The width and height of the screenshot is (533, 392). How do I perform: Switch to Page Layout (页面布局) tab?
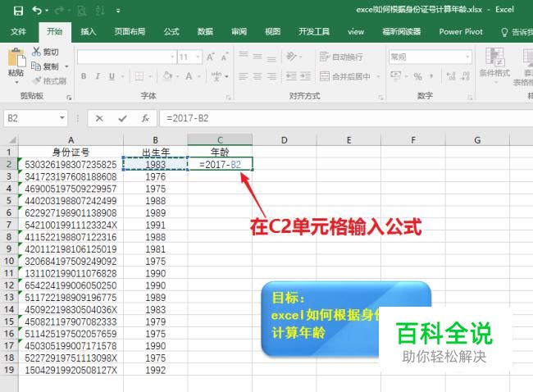[130, 32]
